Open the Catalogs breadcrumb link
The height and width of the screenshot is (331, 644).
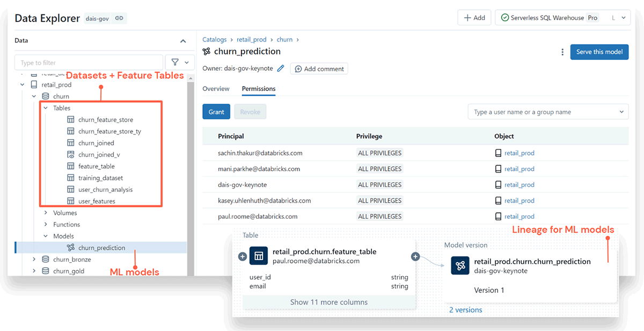point(214,39)
